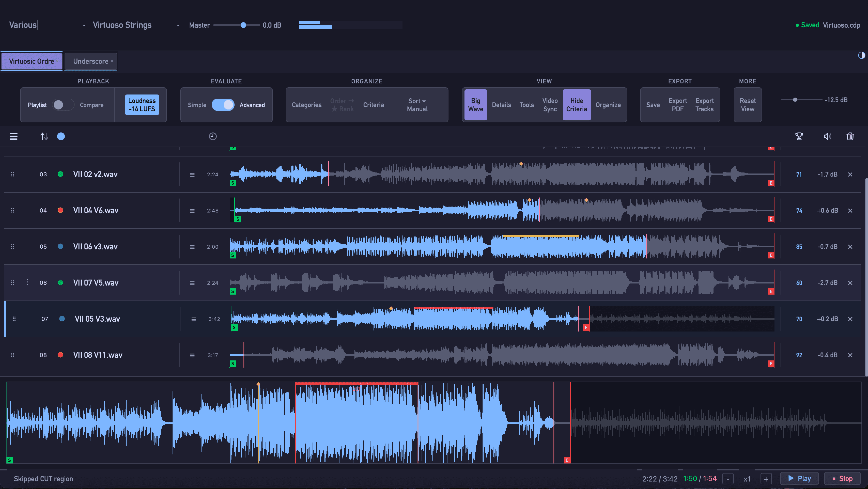Click the trash delete-all icon
868x489 pixels.
coord(850,136)
